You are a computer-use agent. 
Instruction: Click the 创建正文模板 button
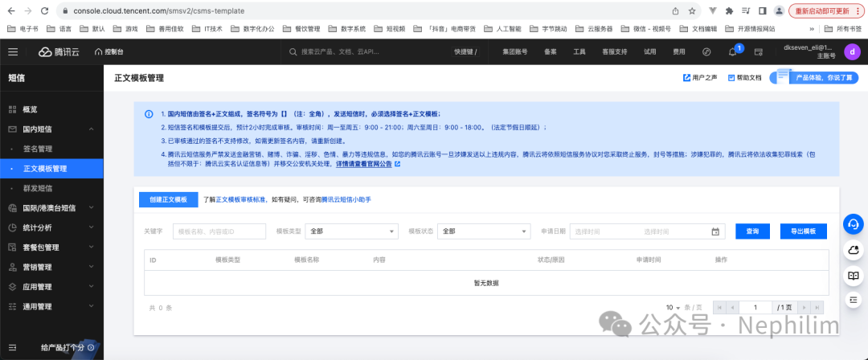click(168, 199)
